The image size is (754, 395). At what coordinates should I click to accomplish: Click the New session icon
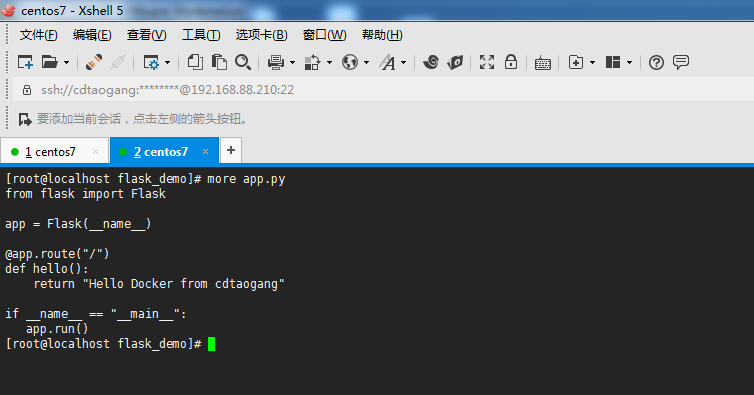coord(25,62)
